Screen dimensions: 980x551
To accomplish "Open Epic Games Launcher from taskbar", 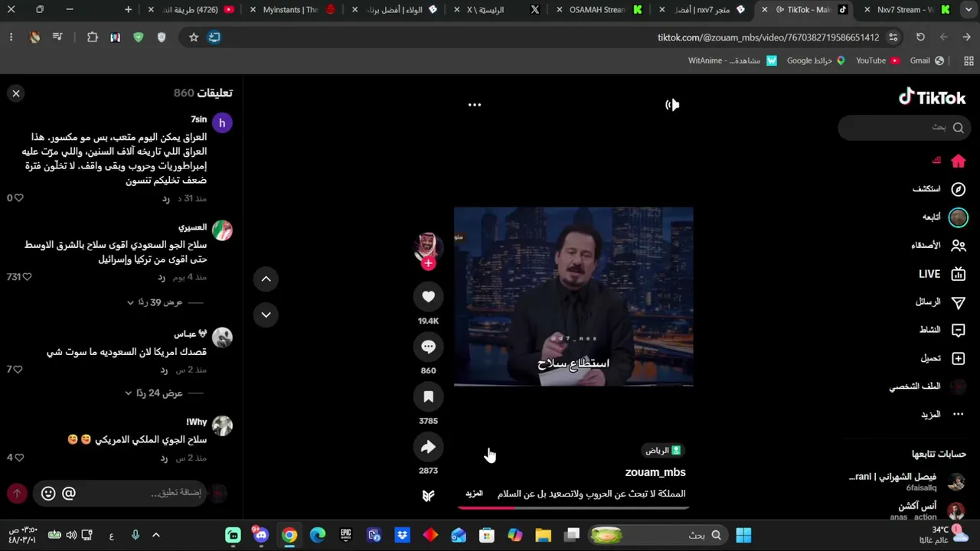I will click(346, 535).
